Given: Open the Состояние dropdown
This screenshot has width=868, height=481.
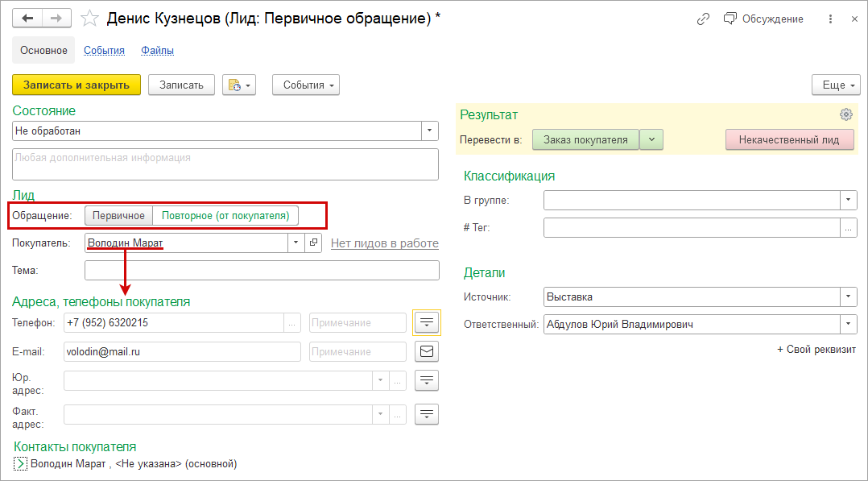Looking at the screenshot, I should 430,131.
